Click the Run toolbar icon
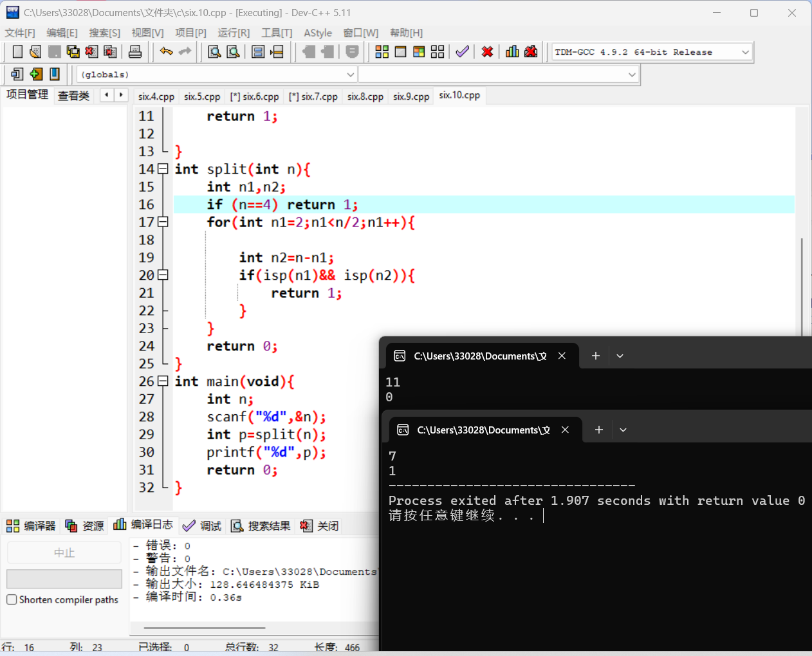Viewport: 812px width, 656px height. tap(400, 52)
